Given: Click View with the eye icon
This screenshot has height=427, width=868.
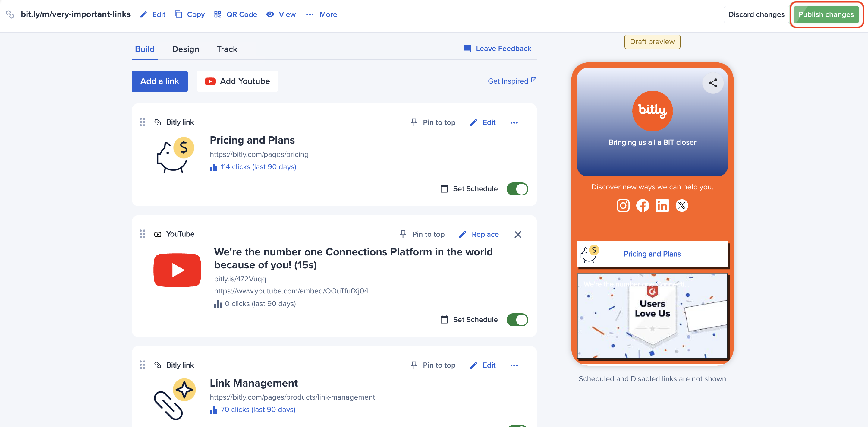Looking at the screenshot, I should (x=281, y=14).
